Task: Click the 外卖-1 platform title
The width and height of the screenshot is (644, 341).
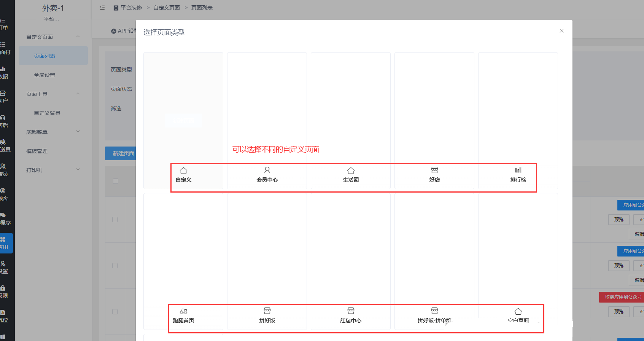Action: pyautogui.click(x=53, y=8)
